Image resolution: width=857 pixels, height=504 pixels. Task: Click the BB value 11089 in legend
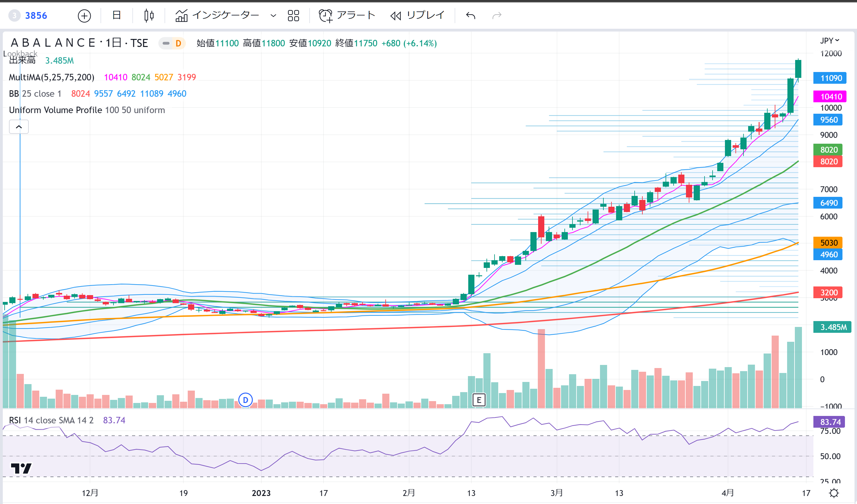click(152, 93)
